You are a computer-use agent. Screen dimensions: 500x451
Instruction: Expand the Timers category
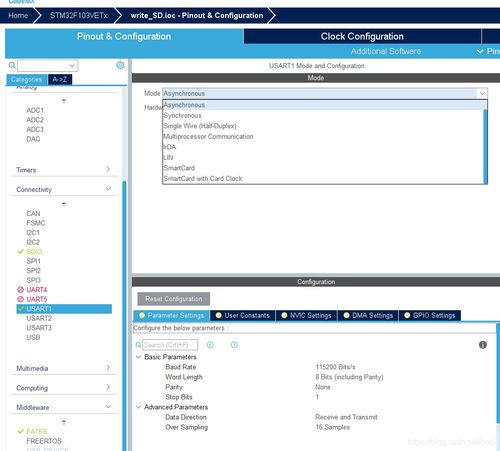[x=64, y=170]
